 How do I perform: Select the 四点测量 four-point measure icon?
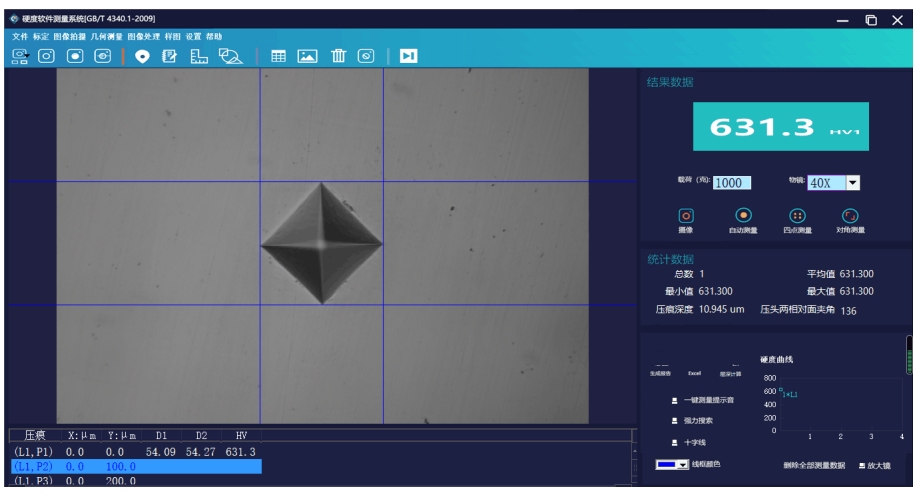[797, 215]
